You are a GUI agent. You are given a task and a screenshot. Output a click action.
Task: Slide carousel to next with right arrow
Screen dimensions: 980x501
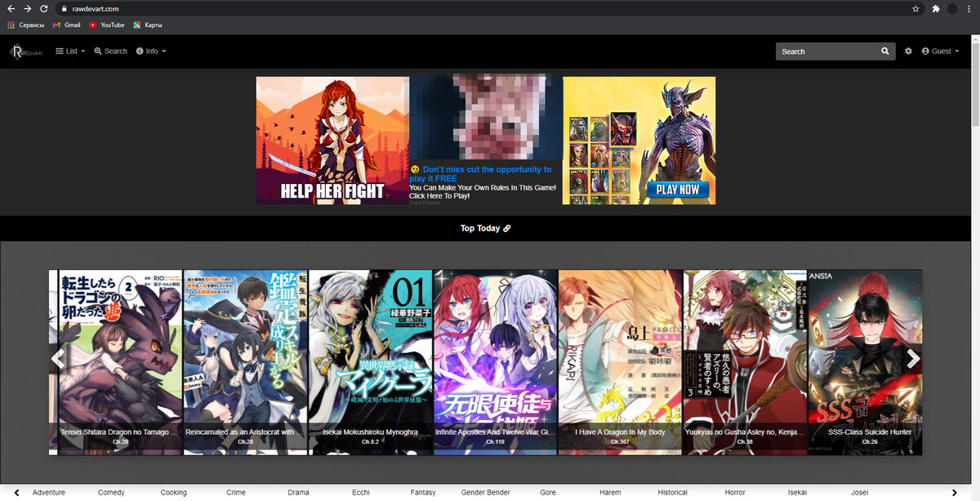(913, 358)
